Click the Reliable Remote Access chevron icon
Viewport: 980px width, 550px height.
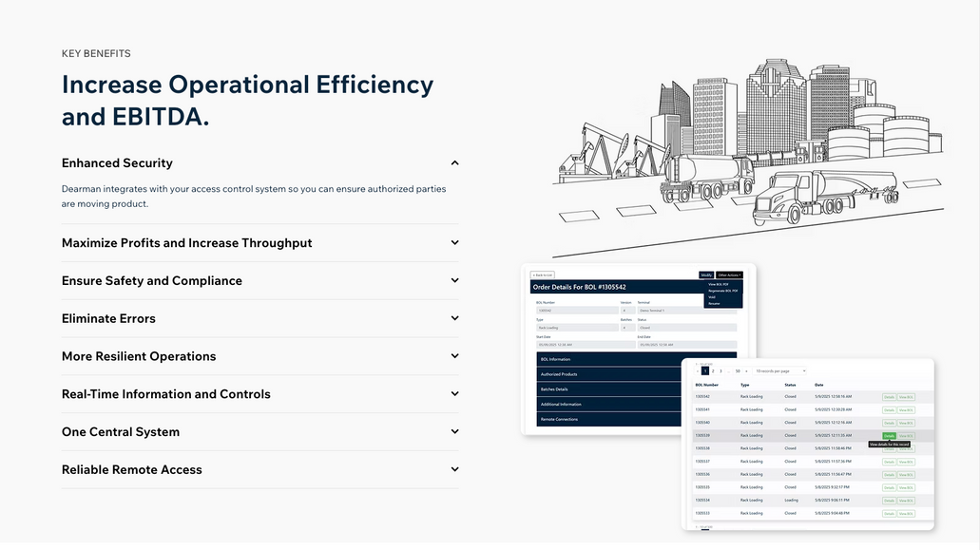[x=454, y=469]
